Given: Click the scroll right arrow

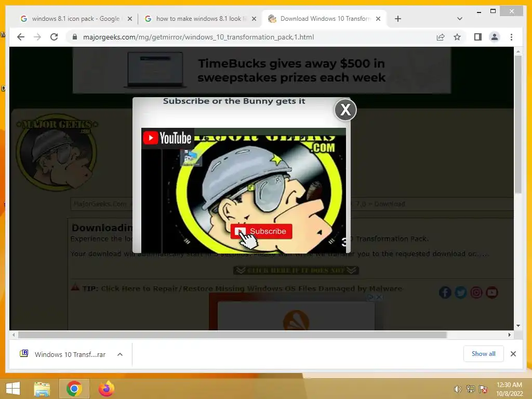Looking at the screenshot, I should [509, 335].
